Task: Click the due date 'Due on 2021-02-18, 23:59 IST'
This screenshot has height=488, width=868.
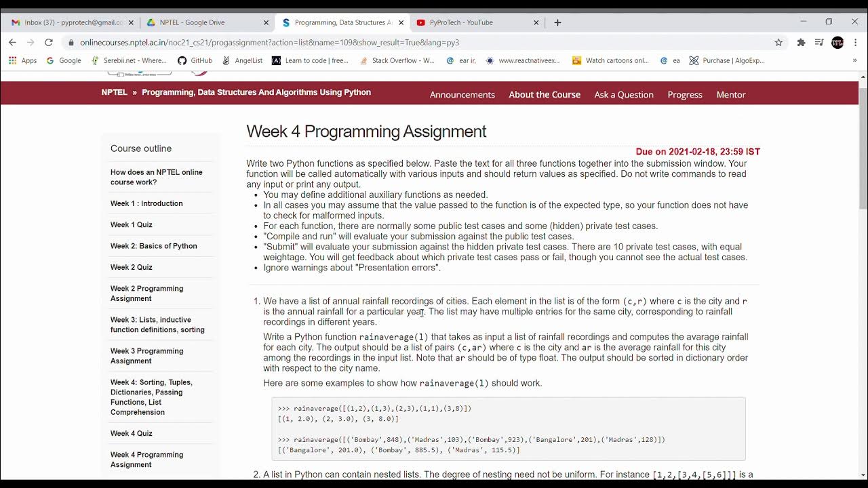Action: pyautogui.click(x=698, y=152)
